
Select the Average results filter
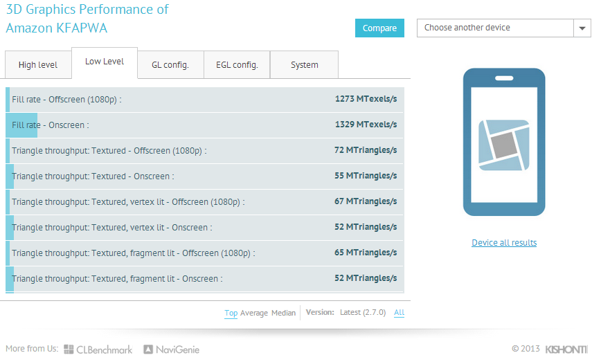click(253, 313)
